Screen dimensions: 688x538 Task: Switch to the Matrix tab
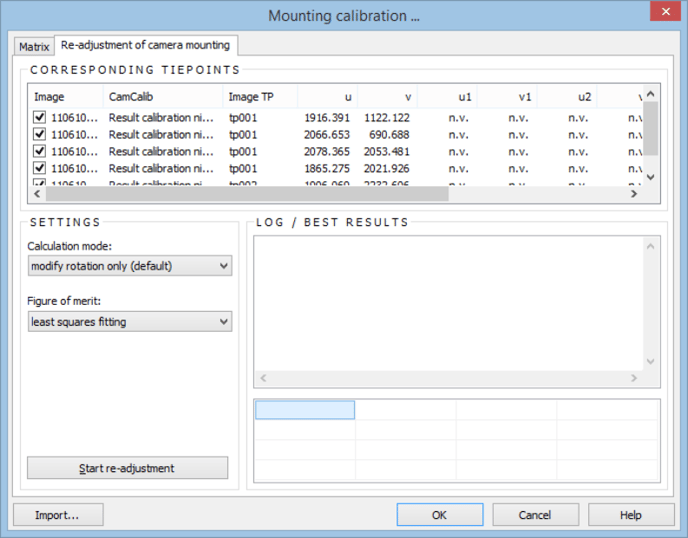(x=34, y=46)
